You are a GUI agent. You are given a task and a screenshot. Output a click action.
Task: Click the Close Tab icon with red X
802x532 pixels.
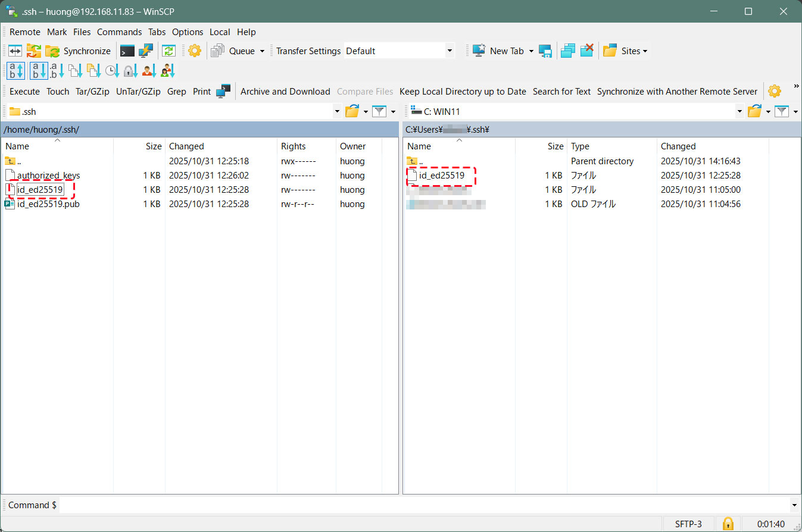pyautogui.click(x=587, y=51)
